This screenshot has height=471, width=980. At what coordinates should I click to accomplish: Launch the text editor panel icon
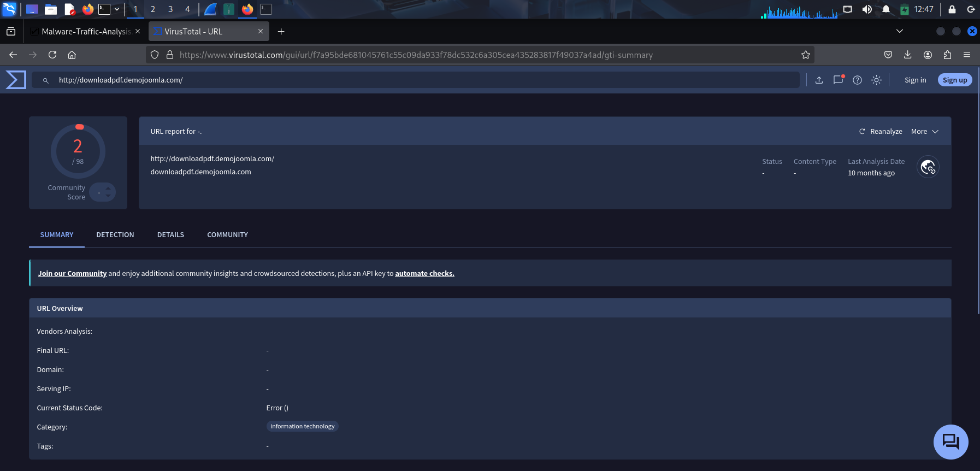(69, 9)
